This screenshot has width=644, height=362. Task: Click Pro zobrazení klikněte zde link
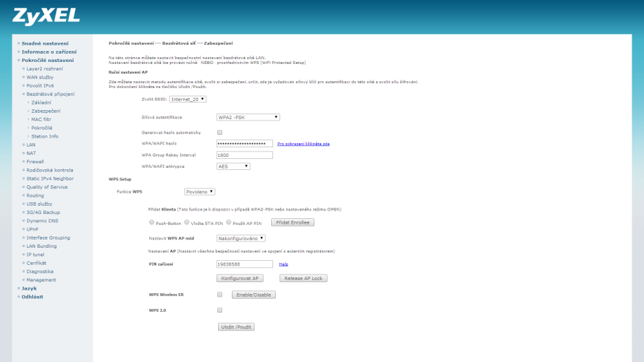pyautogui.click(x=303, y=144)
